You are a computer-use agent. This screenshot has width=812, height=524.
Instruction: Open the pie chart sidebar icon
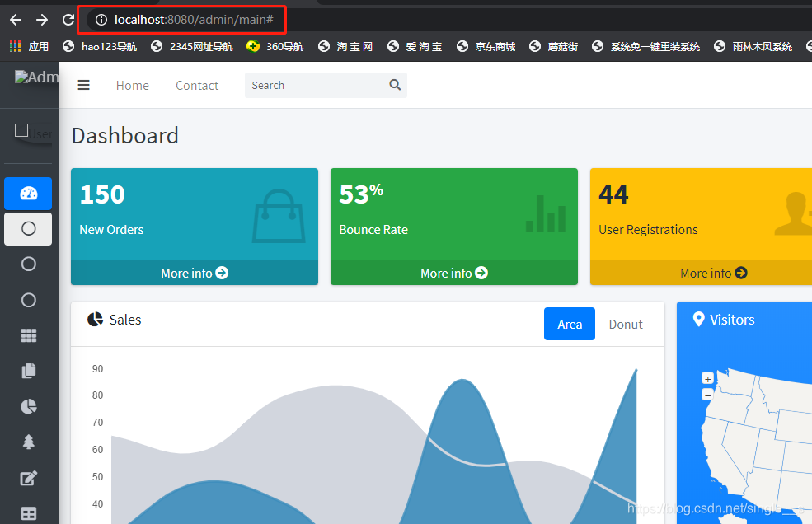[29, 406]
